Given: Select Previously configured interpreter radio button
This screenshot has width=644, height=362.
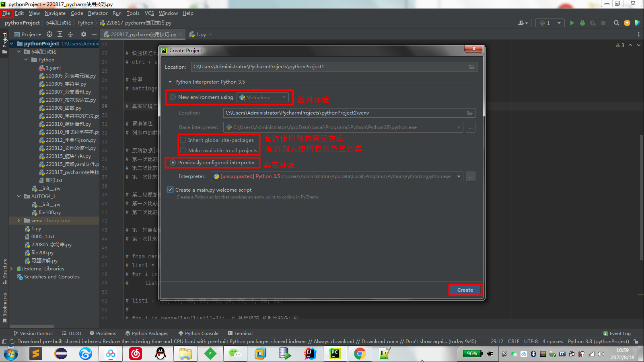Looking at the screenshot, I should click(173, 163).
